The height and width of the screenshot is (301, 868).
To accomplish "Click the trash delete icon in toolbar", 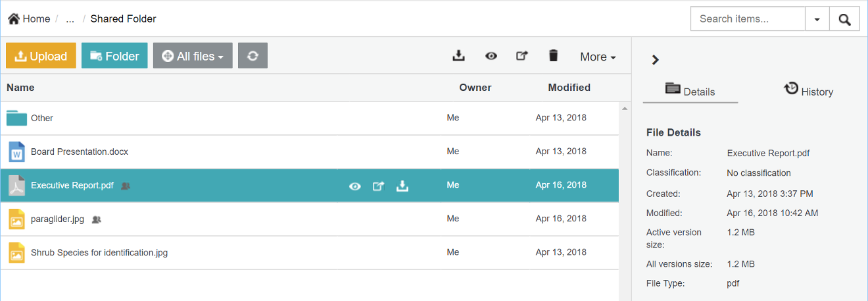I will click(x=553, y=56).
